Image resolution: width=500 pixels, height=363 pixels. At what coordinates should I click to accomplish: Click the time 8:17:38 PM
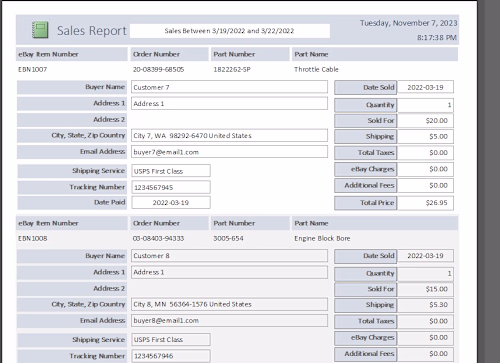437,38
